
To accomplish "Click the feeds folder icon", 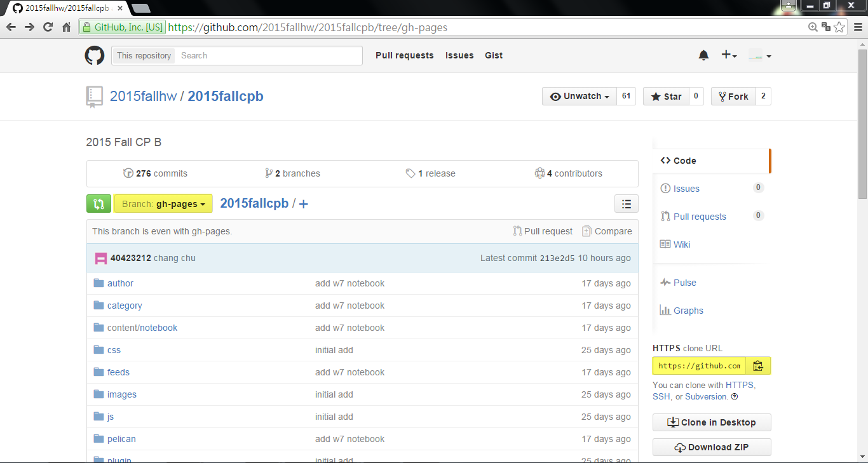I will (98, 372).
